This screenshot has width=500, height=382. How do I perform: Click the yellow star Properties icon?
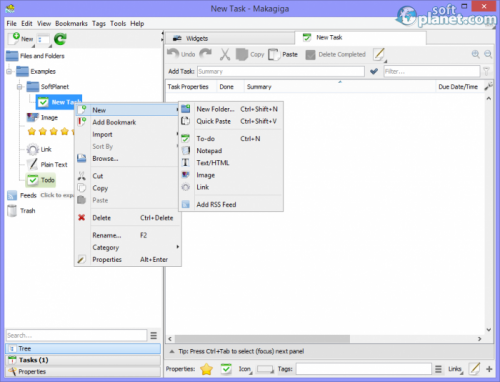point(207,369)
